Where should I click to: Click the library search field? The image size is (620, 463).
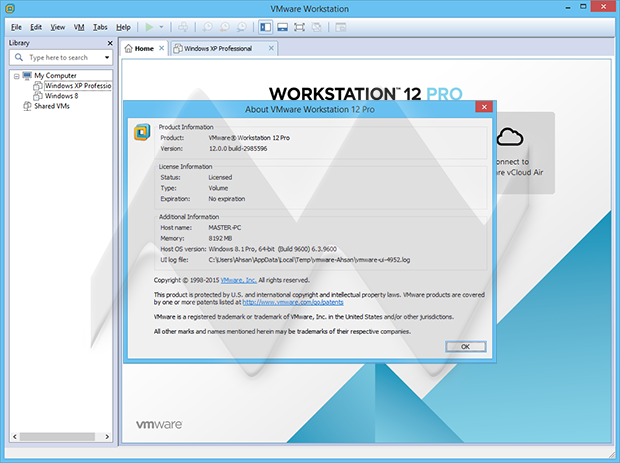61,57
